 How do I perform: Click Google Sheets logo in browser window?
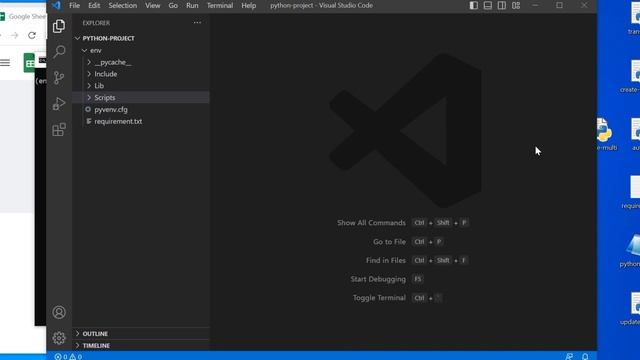point(29,62)
